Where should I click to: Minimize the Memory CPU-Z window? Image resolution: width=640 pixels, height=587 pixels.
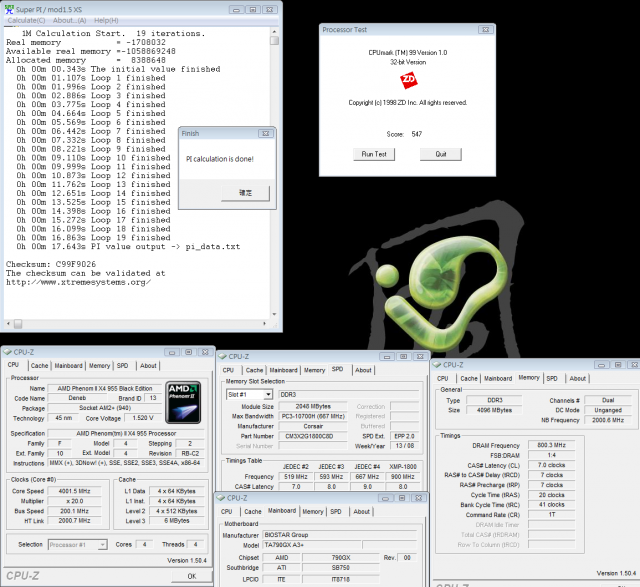601,365
